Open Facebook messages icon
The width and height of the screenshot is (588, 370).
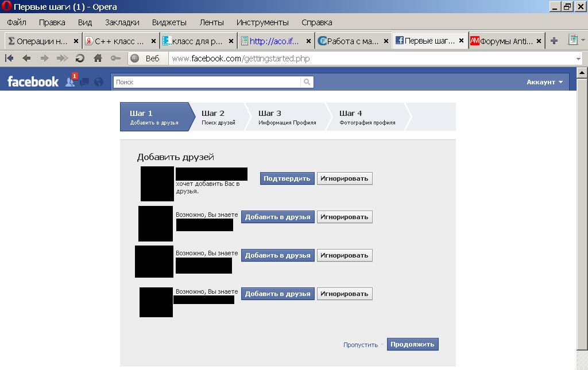[x=84, y=81]
